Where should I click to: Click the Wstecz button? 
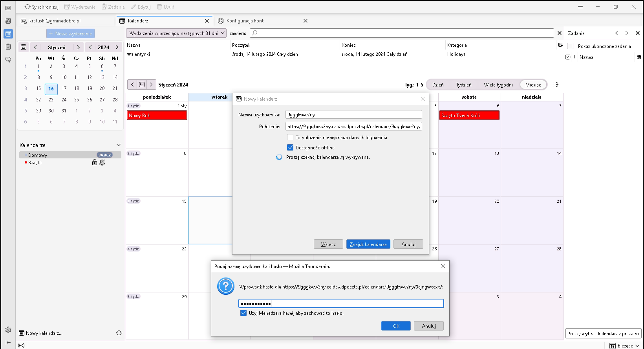(x=328, y=244)
